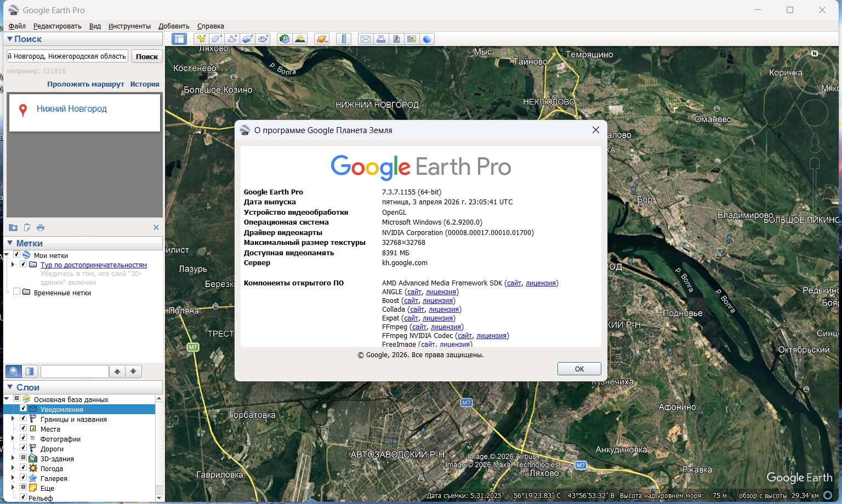Click the print toolbar icon
The image size is (842, 504).
380,39
